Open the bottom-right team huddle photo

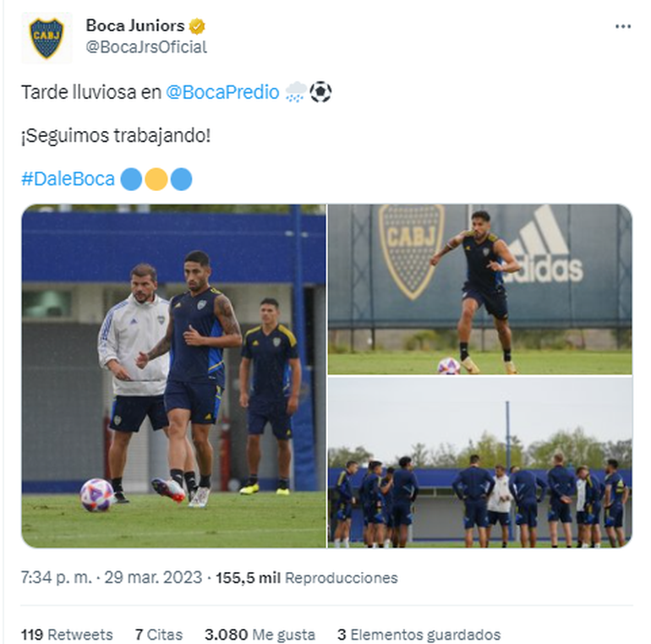(x=480, y=462)
